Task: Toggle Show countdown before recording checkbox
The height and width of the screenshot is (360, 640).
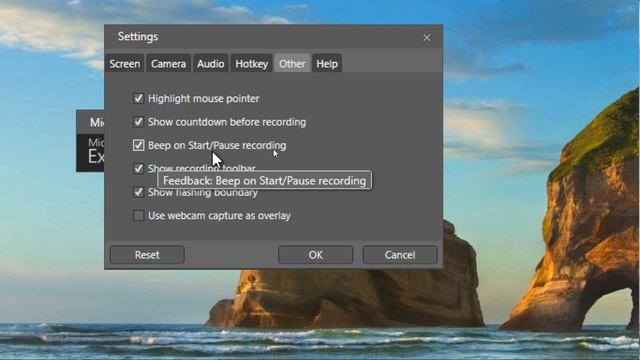Action: [x=138, y=122]
